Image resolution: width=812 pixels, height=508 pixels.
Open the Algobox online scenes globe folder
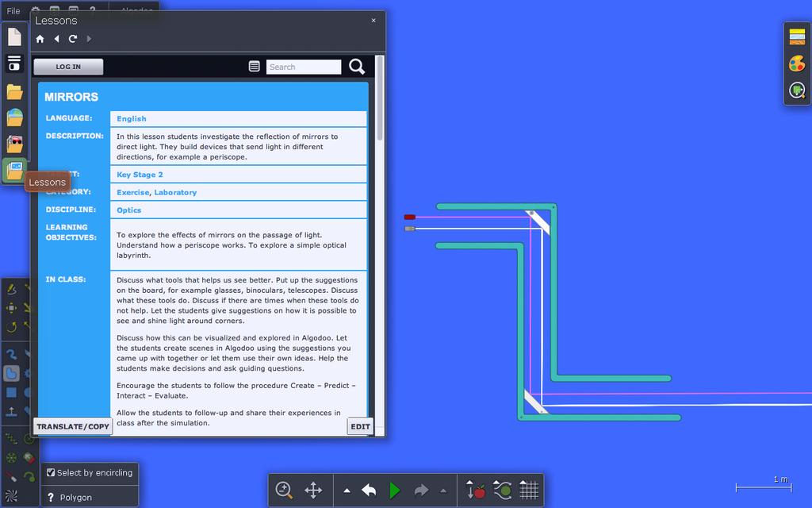click(14, 117)
